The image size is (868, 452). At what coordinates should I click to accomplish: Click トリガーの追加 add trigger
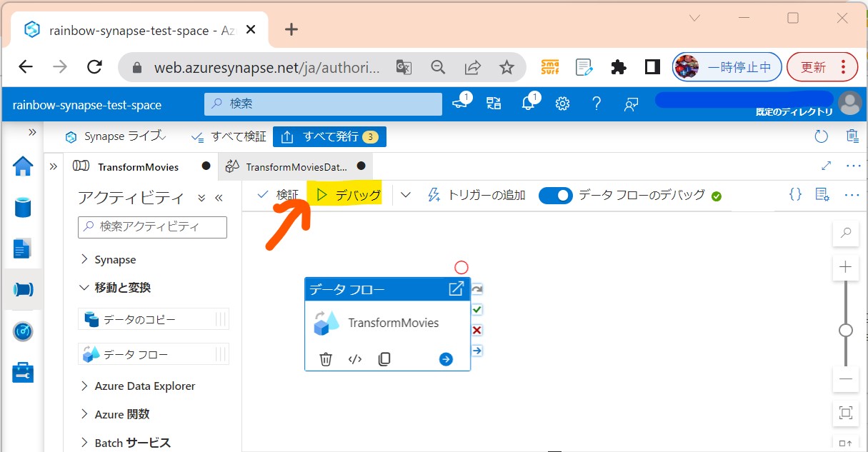click(x=476, y=194)
